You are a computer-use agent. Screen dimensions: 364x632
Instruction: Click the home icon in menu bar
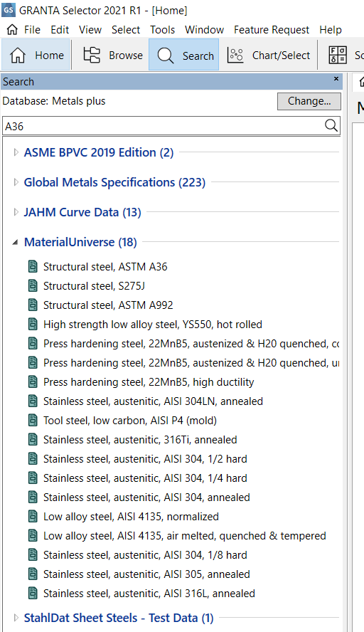pos(13,29)
